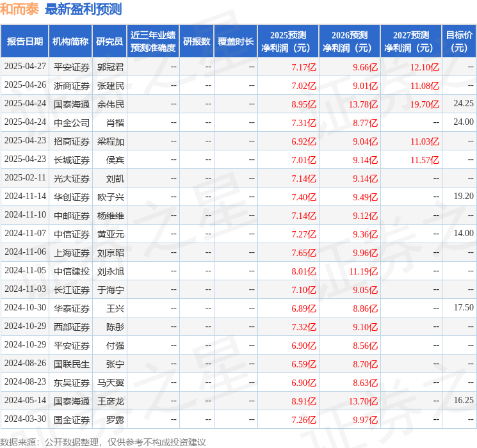Select analyst name 郭冠君
477x448 pixels.
pyautogui.click(x=111, y=67)
